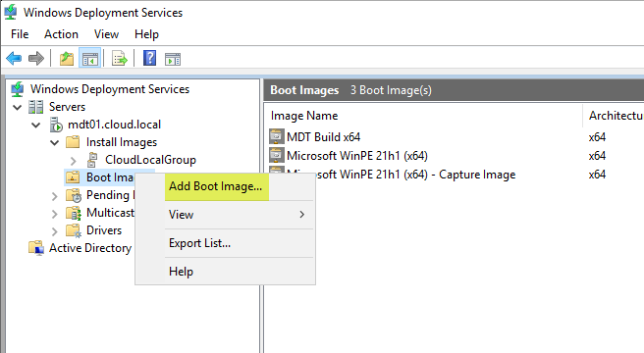This screenshot has height=353, width=644.
Task: Select the Windows Deployment Services root label
Action: (110, 89)
